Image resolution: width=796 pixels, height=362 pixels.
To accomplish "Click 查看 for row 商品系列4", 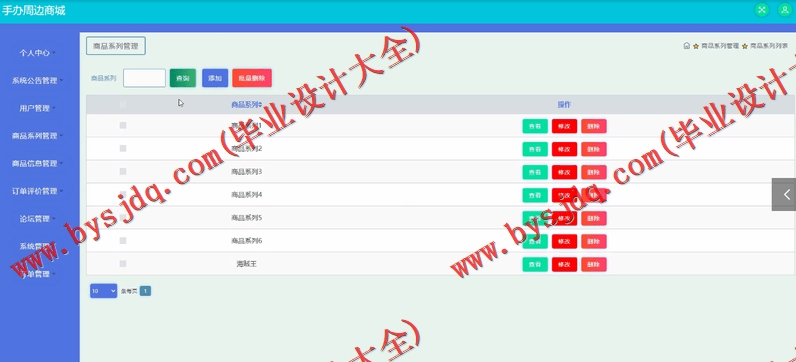I will click(535, 195).
